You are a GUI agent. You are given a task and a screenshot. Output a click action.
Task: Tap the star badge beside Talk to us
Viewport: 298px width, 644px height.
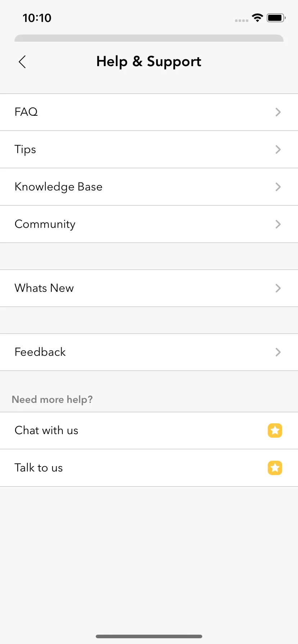point(275,468)
